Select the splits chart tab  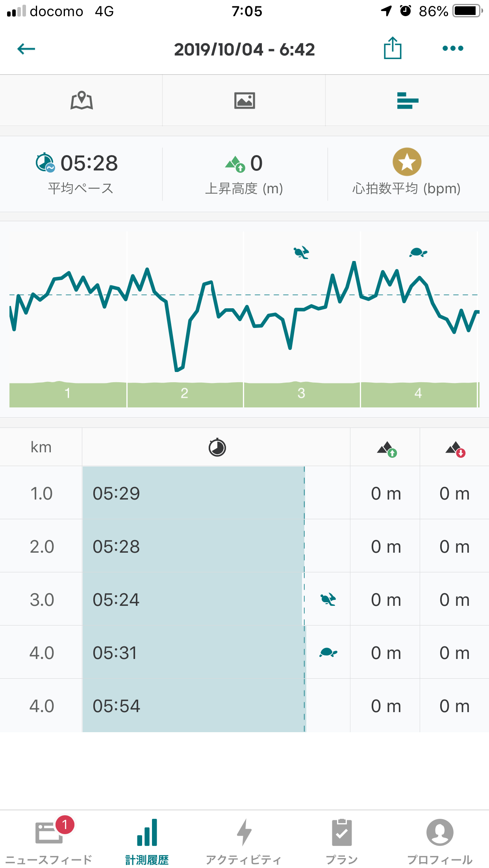click(x=408, y=100)
